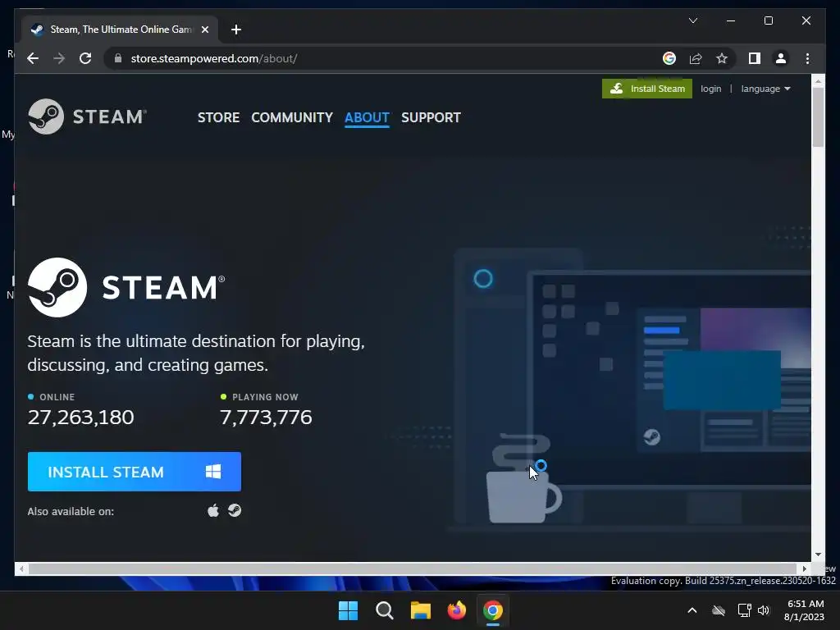
Task: Click Steam logo in page header
Action: click(x=87, y=116)
